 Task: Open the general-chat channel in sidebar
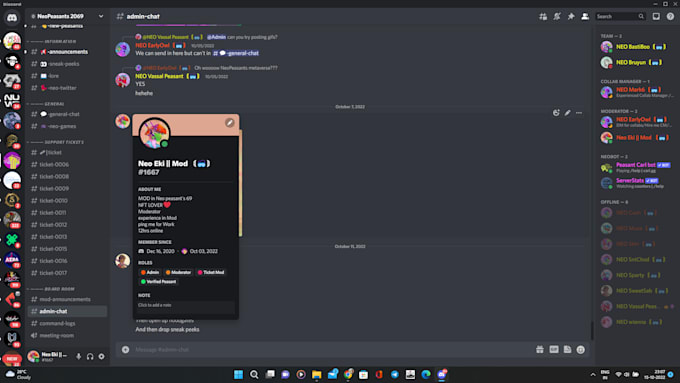click(x=67, y=114)
